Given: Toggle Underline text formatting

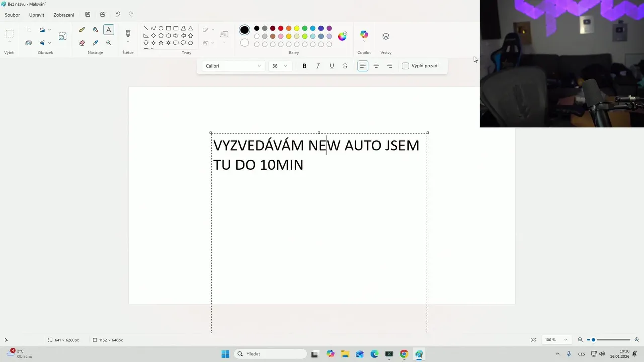Looking at the screenshot, I should (x=332, y=66).
